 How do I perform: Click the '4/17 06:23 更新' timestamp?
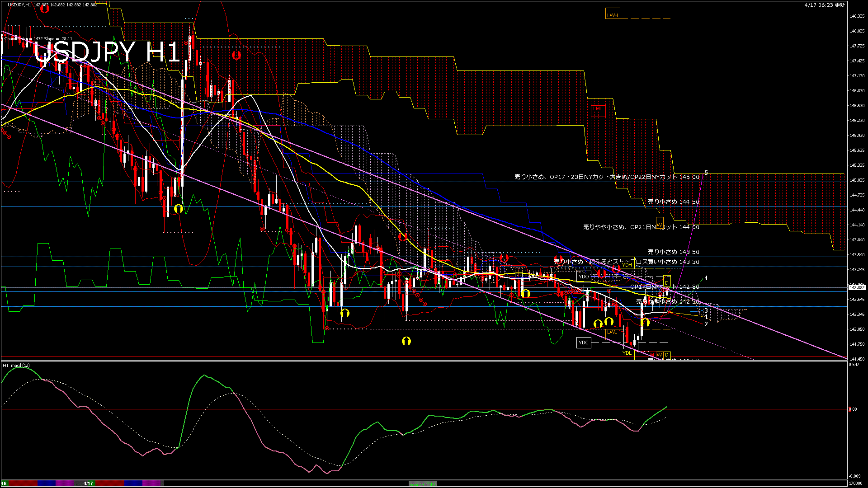[825, 5]
